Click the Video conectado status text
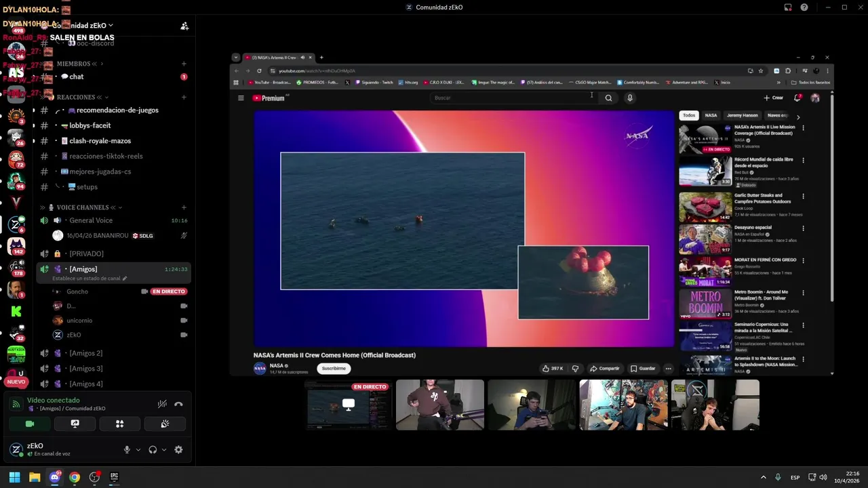868x488 pixels. [54, 401]
